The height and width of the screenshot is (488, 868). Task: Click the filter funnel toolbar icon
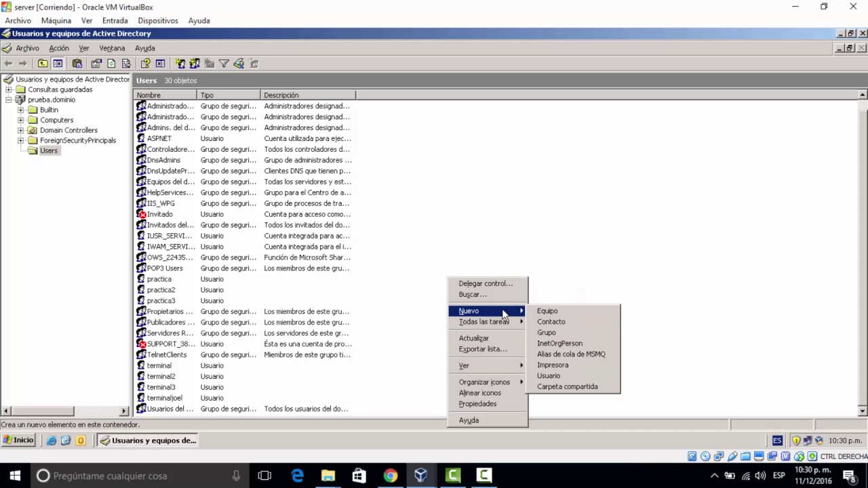click(224, 63)
